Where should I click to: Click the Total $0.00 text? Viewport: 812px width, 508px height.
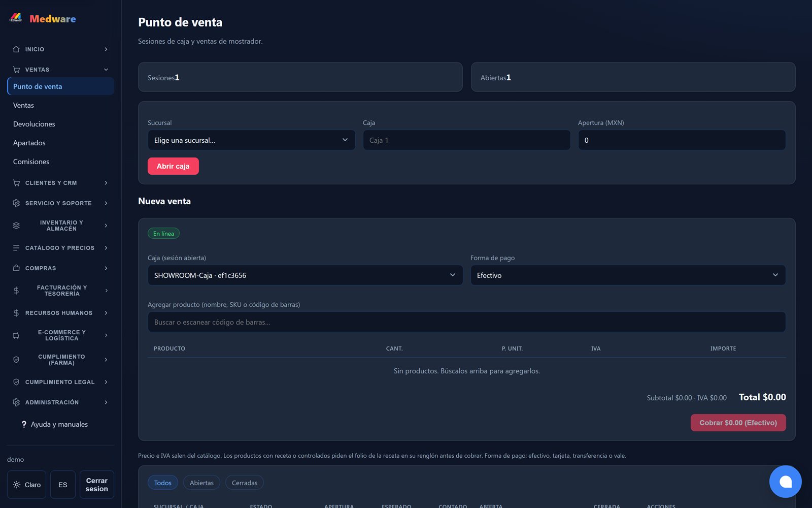[x=762, y=397]
